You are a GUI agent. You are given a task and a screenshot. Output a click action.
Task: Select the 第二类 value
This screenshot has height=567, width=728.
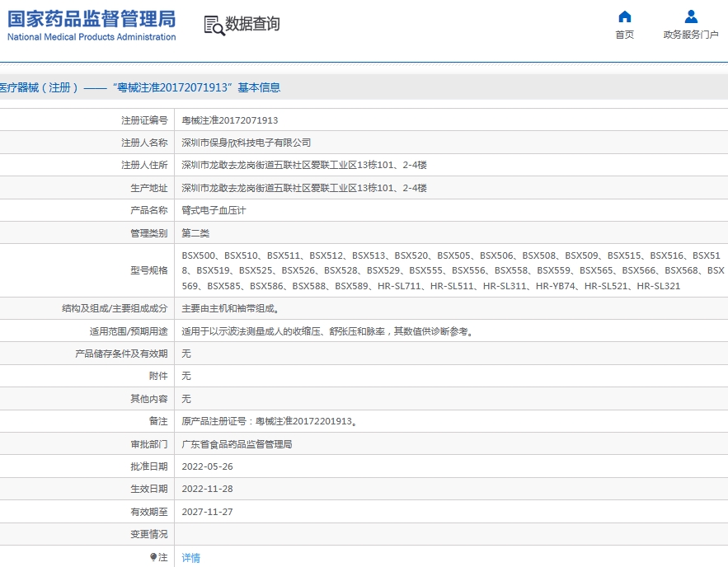point(195,233)
